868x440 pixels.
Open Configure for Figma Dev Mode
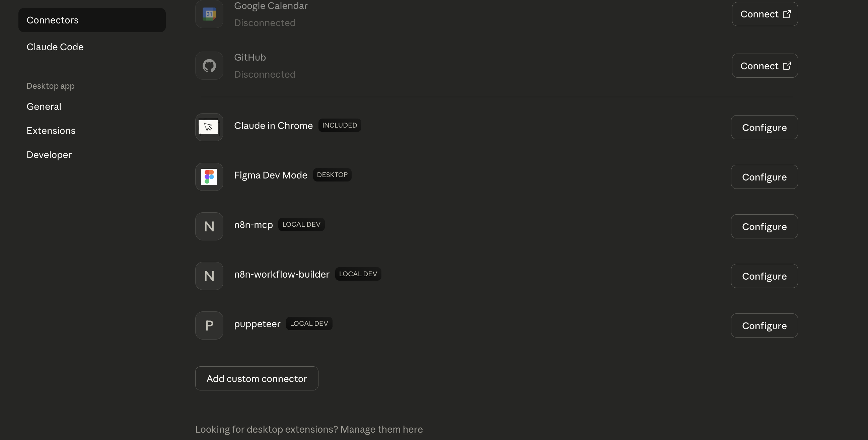point(764,177)
